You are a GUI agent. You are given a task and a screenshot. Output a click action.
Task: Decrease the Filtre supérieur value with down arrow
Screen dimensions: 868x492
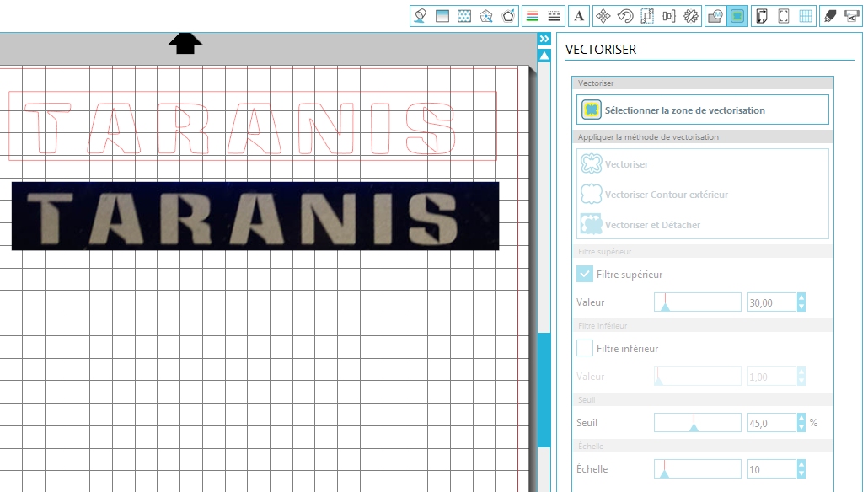click(801, 307)
